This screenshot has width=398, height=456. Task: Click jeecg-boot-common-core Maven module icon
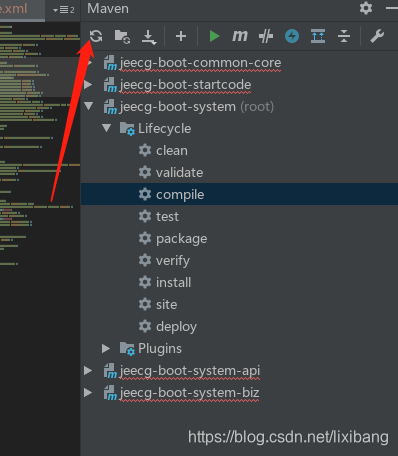point(110,63)
